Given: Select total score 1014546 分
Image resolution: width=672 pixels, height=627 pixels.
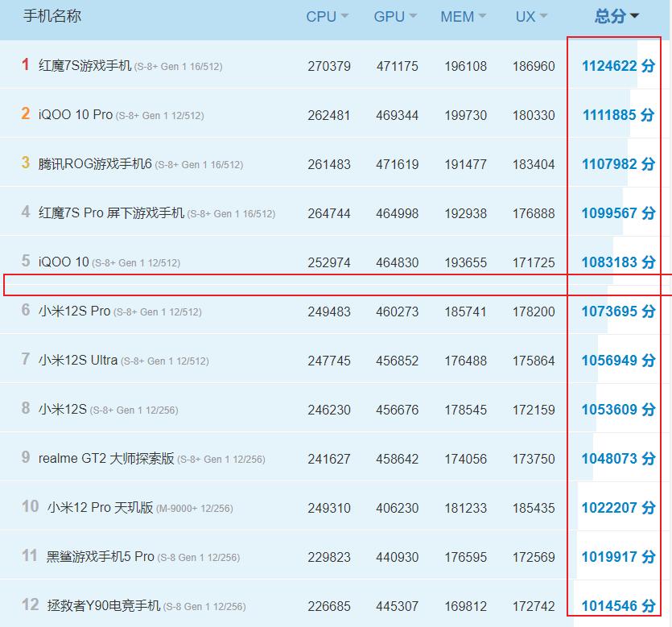Looking at the screenshot, I should (618, 606).
